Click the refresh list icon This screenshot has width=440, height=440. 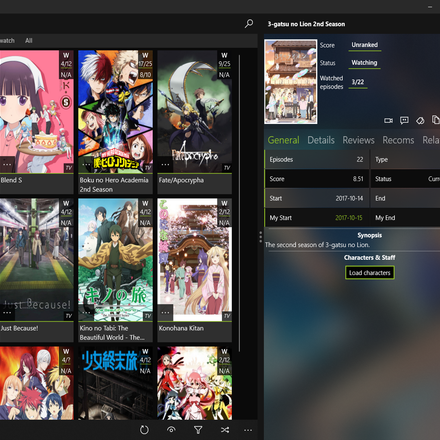coord(144,430)
